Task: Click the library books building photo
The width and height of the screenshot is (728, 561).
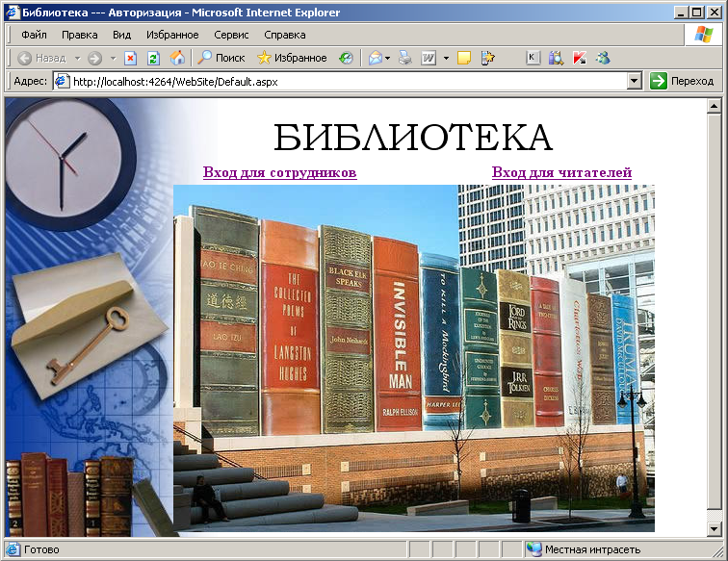Action: pyautogui.click(x=414, y=358)
